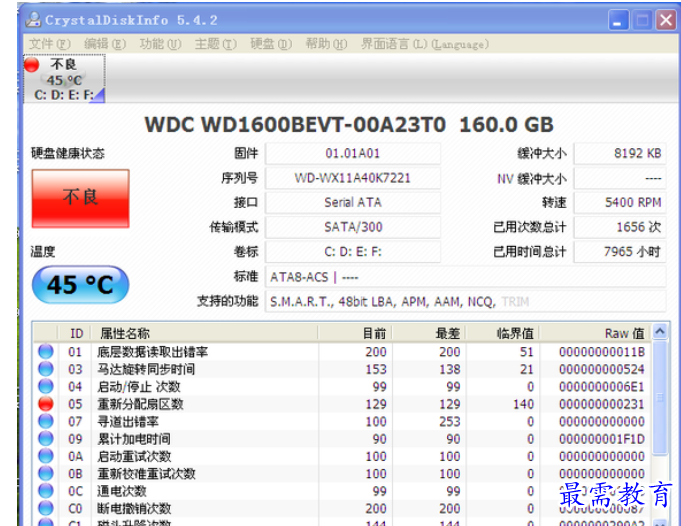Select row 启动/停止 次数
The height and width of the screenshot is (526, 681).
coord(342,386)
